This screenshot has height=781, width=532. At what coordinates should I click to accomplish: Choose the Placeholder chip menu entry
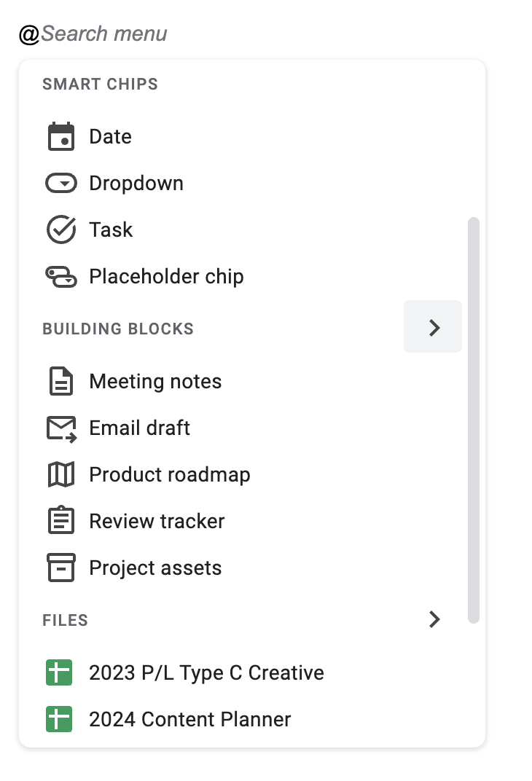coord(166,277)
